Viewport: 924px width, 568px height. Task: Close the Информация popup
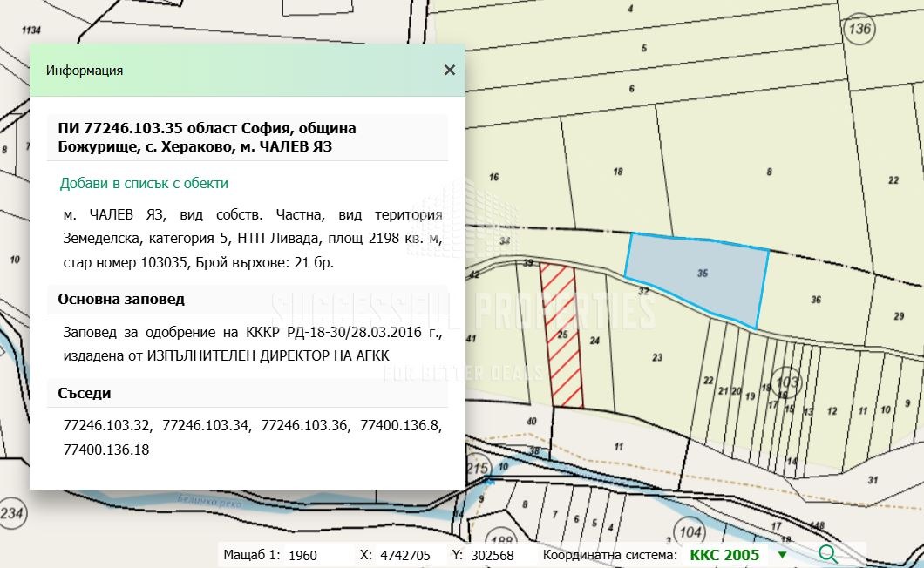449,71
